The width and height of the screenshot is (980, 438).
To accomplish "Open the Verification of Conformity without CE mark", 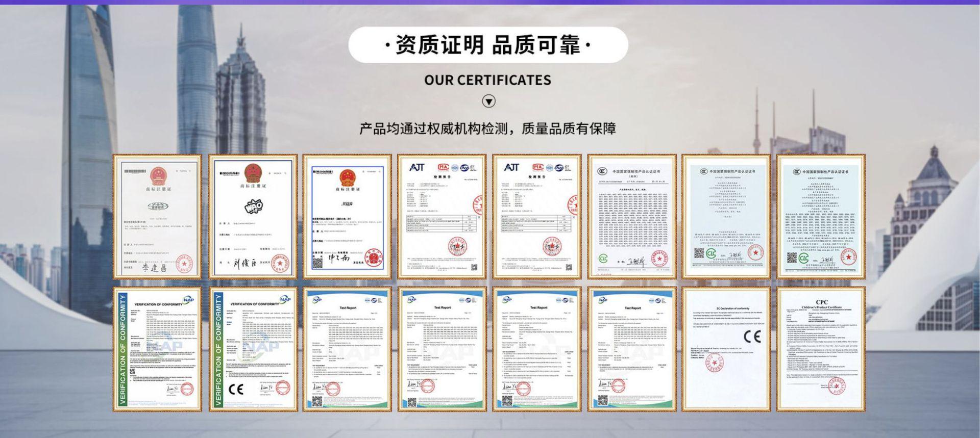I will click(157, 349).
